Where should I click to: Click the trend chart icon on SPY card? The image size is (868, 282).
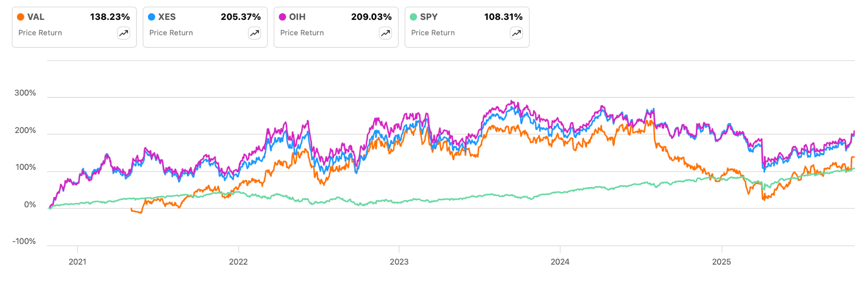[x=516, y=33]
